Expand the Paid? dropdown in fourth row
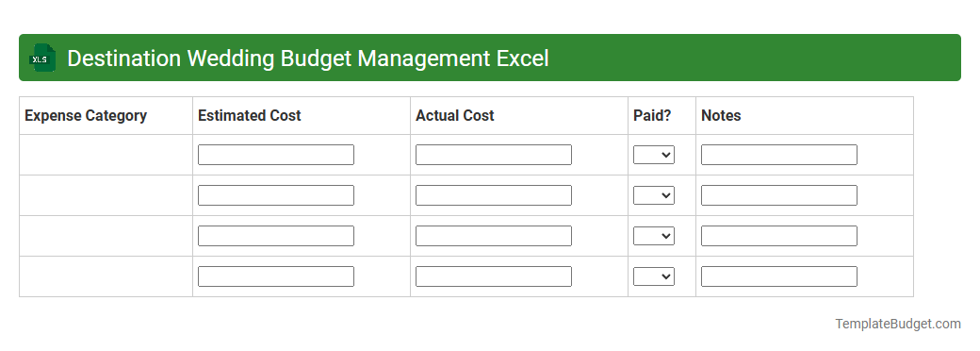 pos(654,276)
